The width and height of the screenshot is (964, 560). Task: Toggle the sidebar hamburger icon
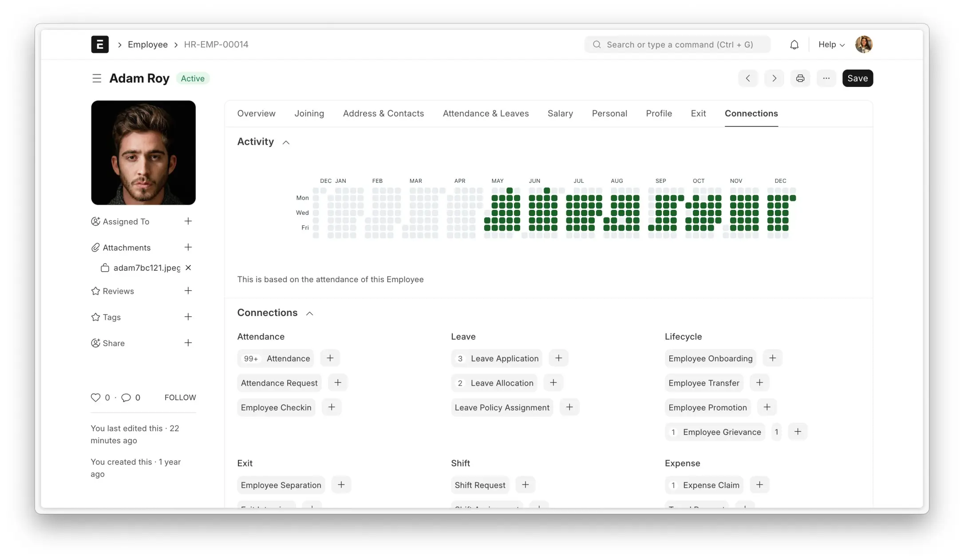click(x=97, y=79)
